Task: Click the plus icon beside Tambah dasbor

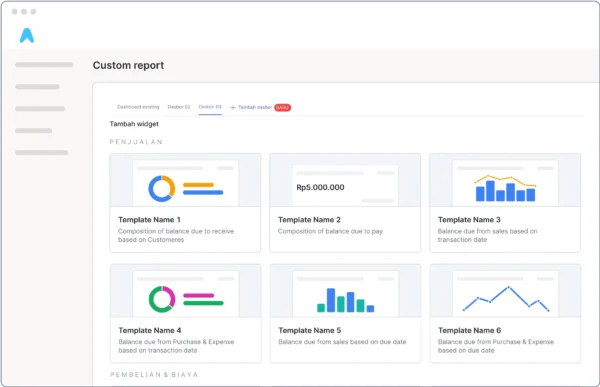Action: (x=233, y=108)
